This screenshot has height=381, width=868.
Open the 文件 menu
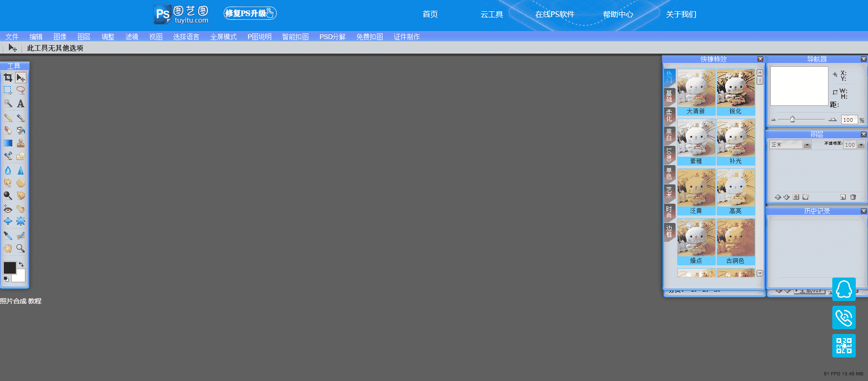12,37
